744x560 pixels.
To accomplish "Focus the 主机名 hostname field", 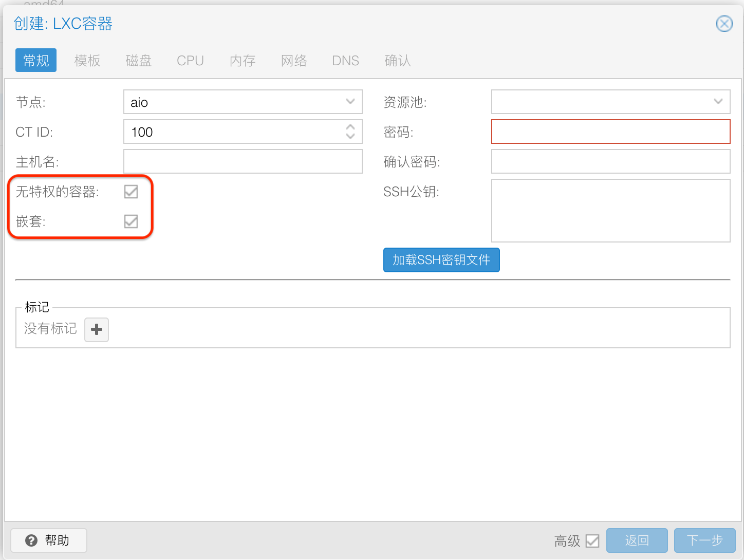I will click(243, 161).
